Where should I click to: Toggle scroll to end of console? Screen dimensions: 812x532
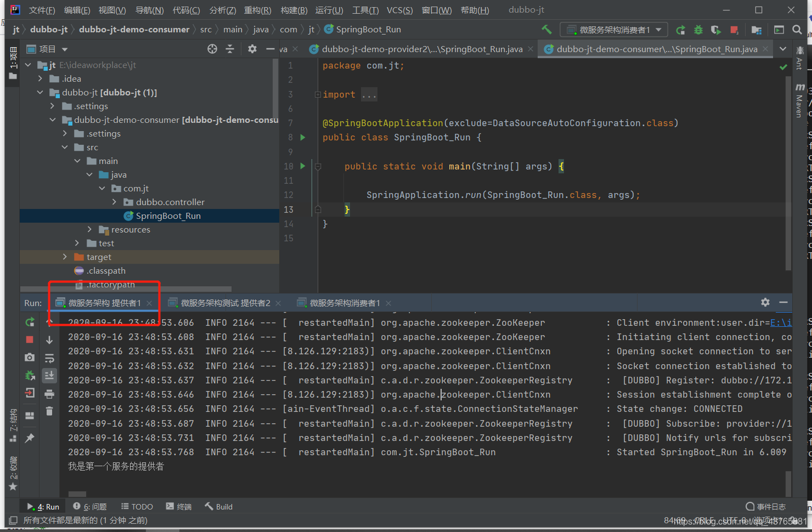[49, 375]
